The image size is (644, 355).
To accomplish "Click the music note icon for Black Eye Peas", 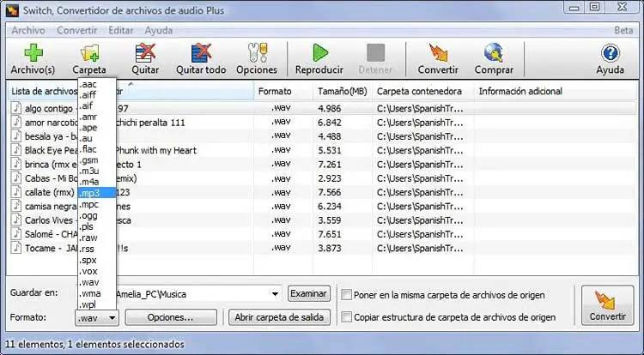I will (x=16, y=149).
